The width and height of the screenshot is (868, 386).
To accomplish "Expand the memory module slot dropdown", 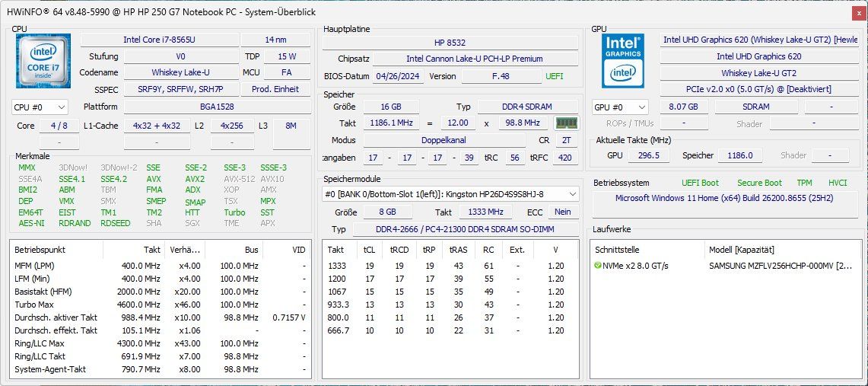I will (450, 194).
